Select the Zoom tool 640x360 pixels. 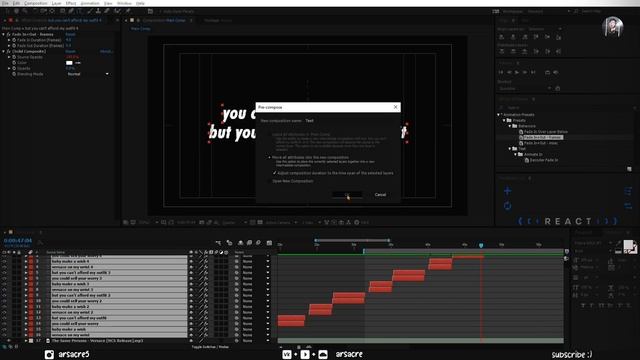25,11
